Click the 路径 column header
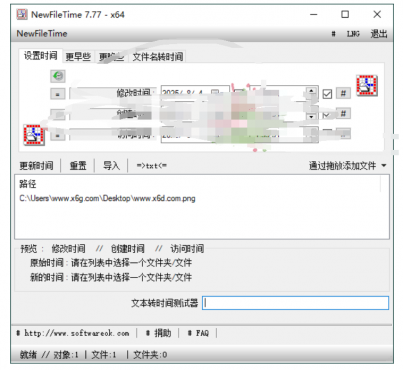 (28, 184)
